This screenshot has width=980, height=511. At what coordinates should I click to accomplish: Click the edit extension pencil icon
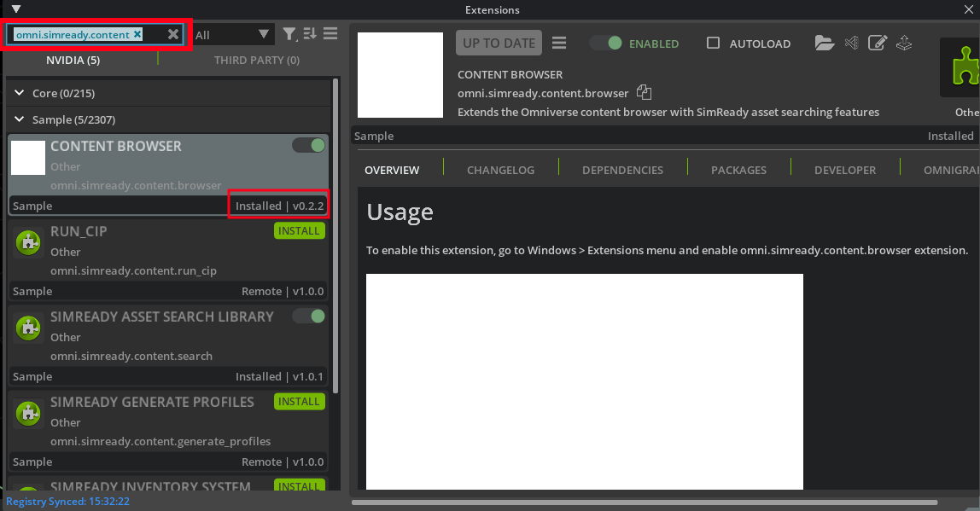878,42
